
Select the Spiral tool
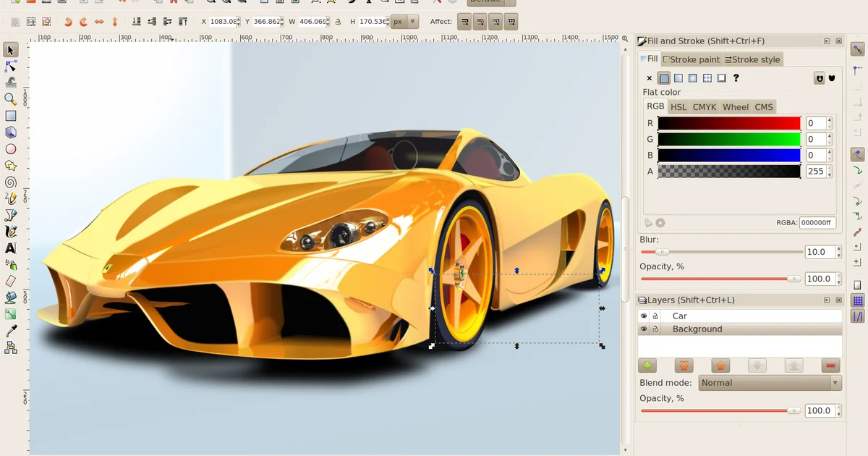(10, 182)
